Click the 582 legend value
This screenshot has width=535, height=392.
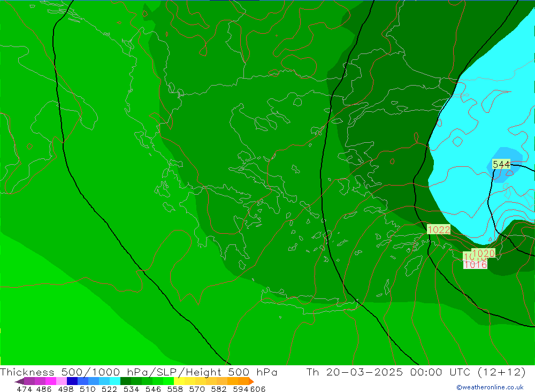pos(218,389)
